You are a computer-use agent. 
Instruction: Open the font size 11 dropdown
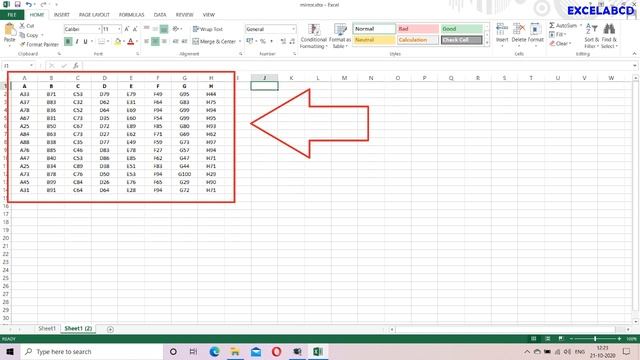click(119, 29)
